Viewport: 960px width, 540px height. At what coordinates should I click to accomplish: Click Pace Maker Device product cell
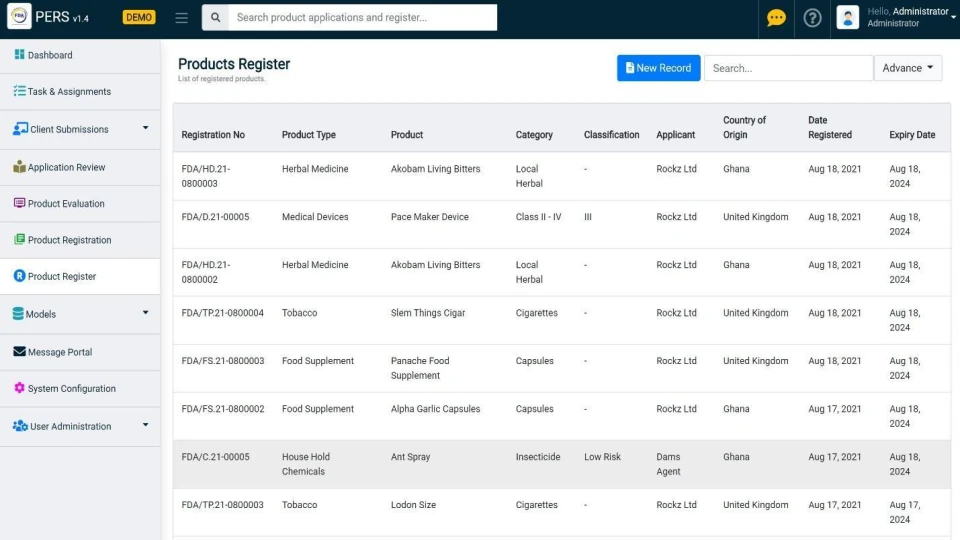click(x=429, y=217)
